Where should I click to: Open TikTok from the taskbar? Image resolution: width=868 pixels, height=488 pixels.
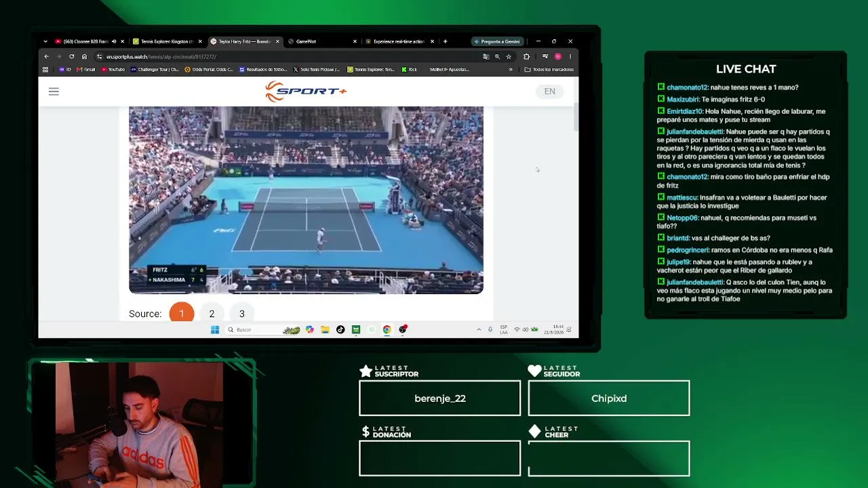tap(340, 329)
